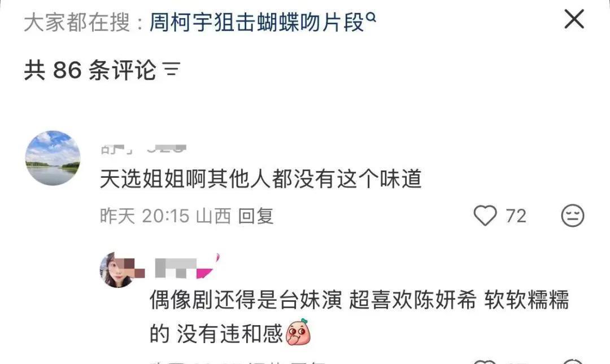Open the sky landscape avatar profile
The image size is (610, 364).
(53, 158)
